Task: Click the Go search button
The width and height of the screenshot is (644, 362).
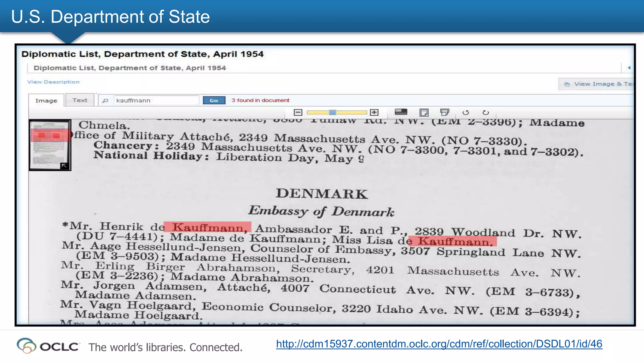Action: 214,100
